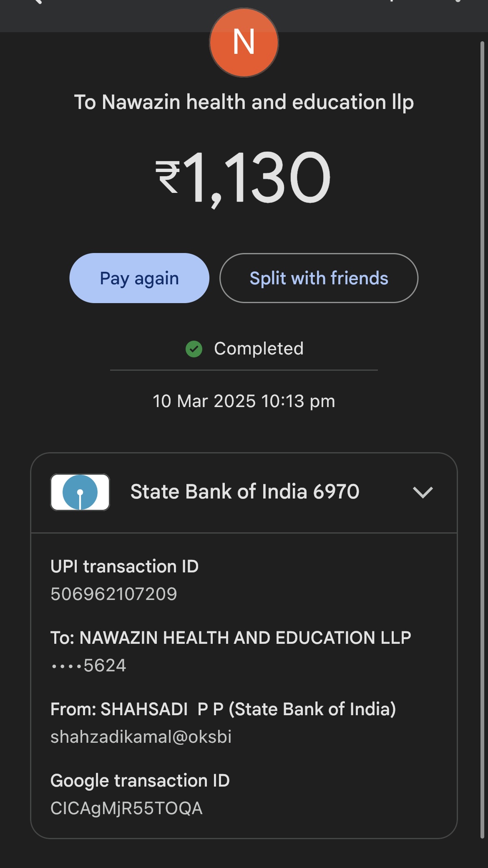Tap the Google transaction code CICAgMjR55TOQA
This screenshot has width=488, height=868.
coord(126,808)
